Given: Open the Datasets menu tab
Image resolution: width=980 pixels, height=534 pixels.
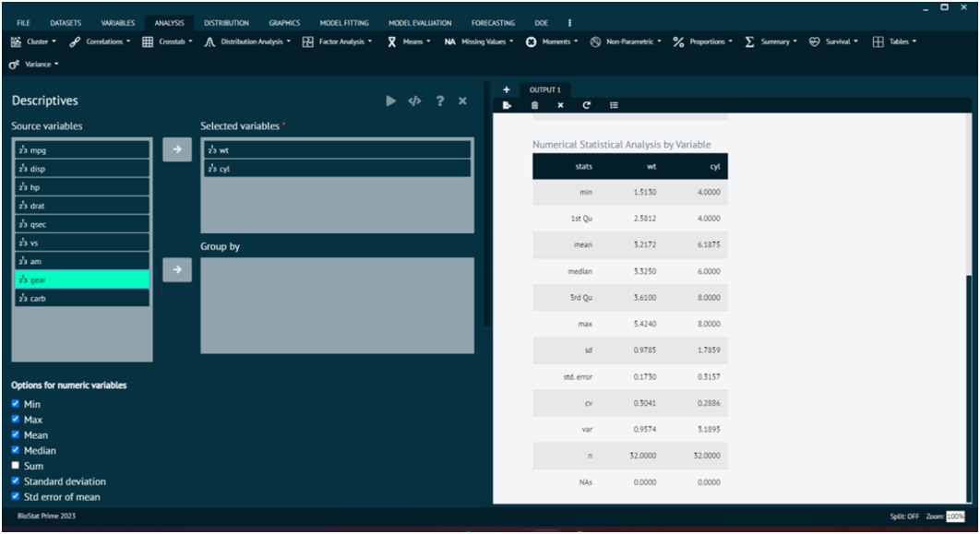Looking at the screenshot, I should (66, 22).
